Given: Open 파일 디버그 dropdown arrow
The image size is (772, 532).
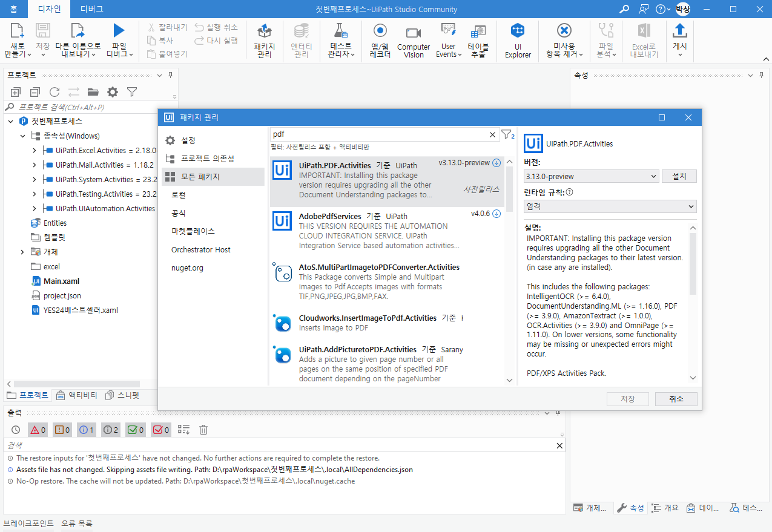Looking at the screenshot, I should pyautogui.click(x=131, y=54).
